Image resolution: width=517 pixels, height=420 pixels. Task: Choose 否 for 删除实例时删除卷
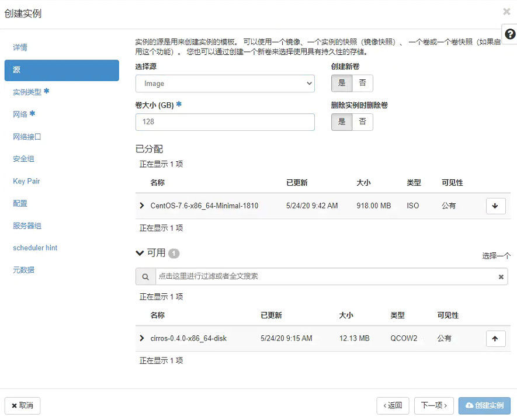pyautogui.click(x=362, y=122)
